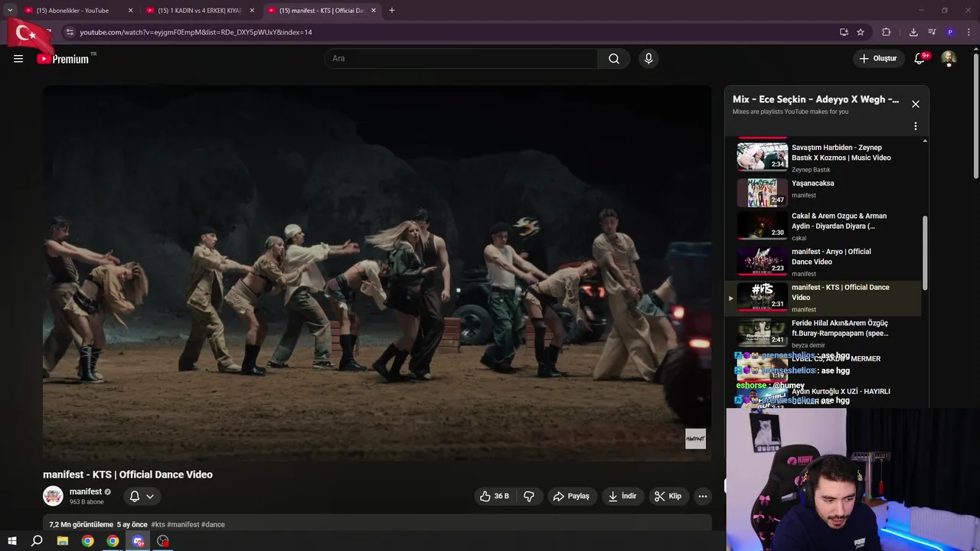Download the video with İndir
The width and height of the screenshot is (980, 551).
pos(622,496)
